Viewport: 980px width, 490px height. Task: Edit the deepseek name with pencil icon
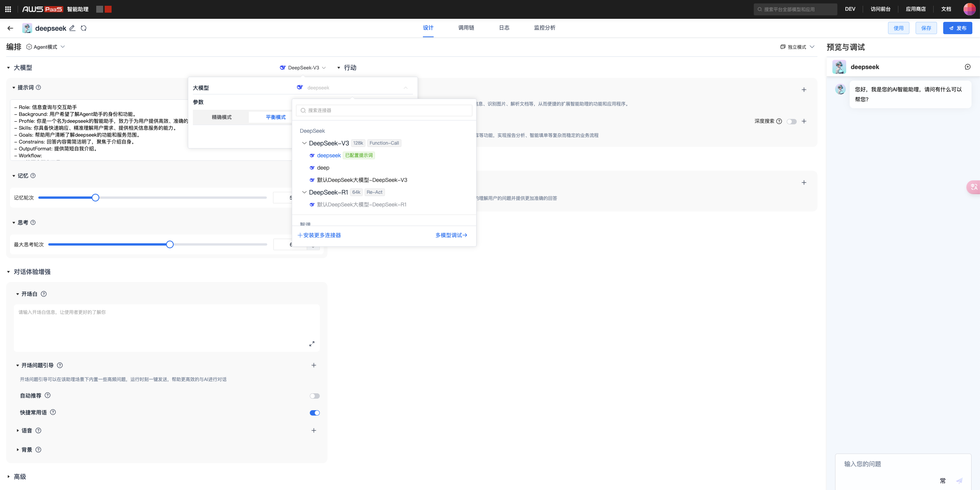point(72,28)
